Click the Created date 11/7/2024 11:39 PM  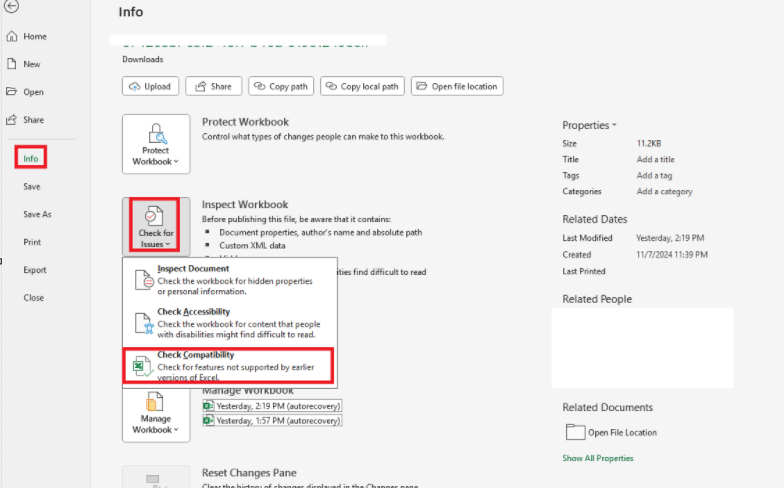tap(672, 254)
